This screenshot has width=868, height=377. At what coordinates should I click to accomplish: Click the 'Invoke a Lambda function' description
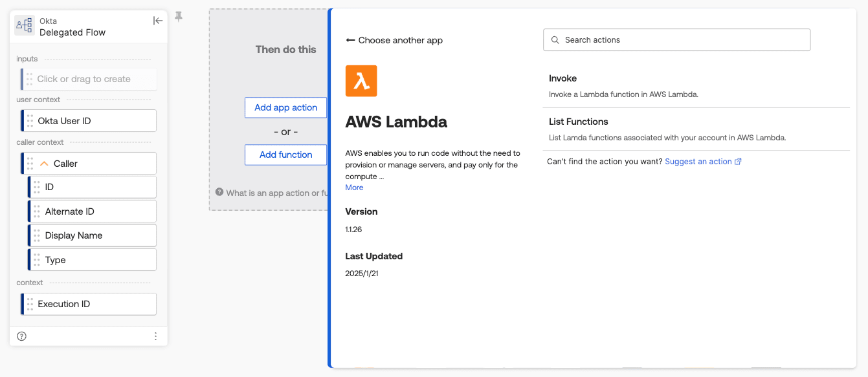[623, 94]
